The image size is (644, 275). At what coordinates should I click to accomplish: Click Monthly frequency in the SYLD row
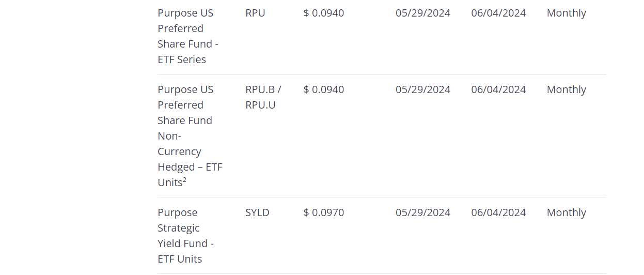pyautogui.click(x=566, y=212)
